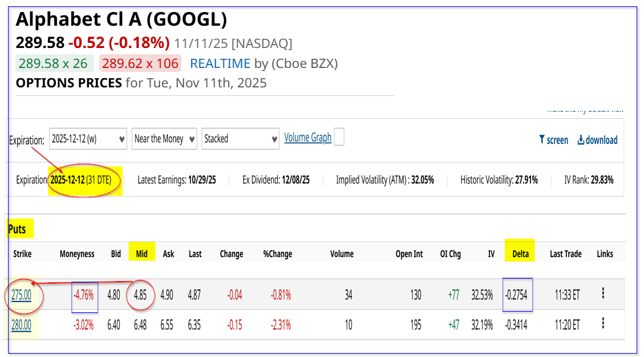This screenshot has width=644, height=357.
Task: Open the 275.00 strike link
Action: coord(21,295)
